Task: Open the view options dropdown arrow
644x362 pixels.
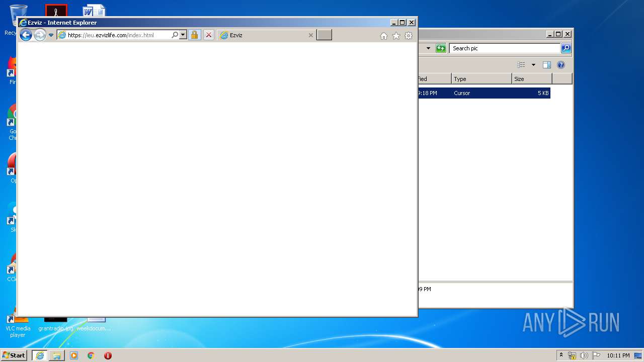Action: tap(533, 65)
